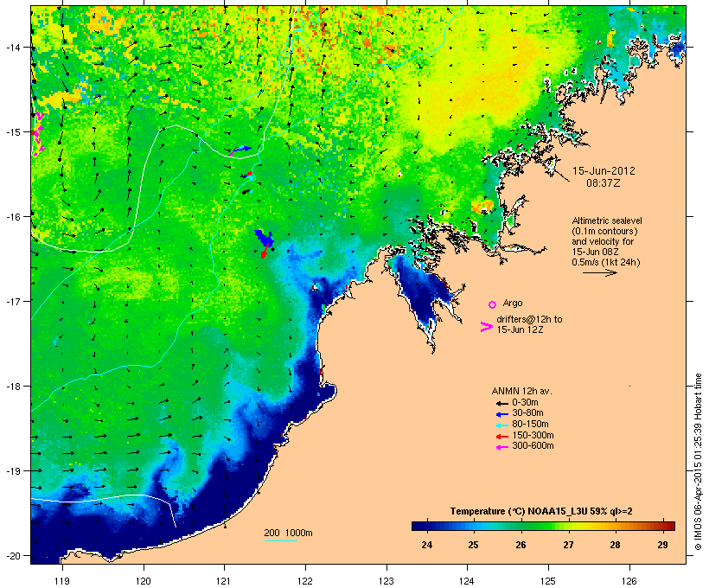The image size is (709, 588).
Task: Click the latitude -20 axis label
Action: (13, 555)
